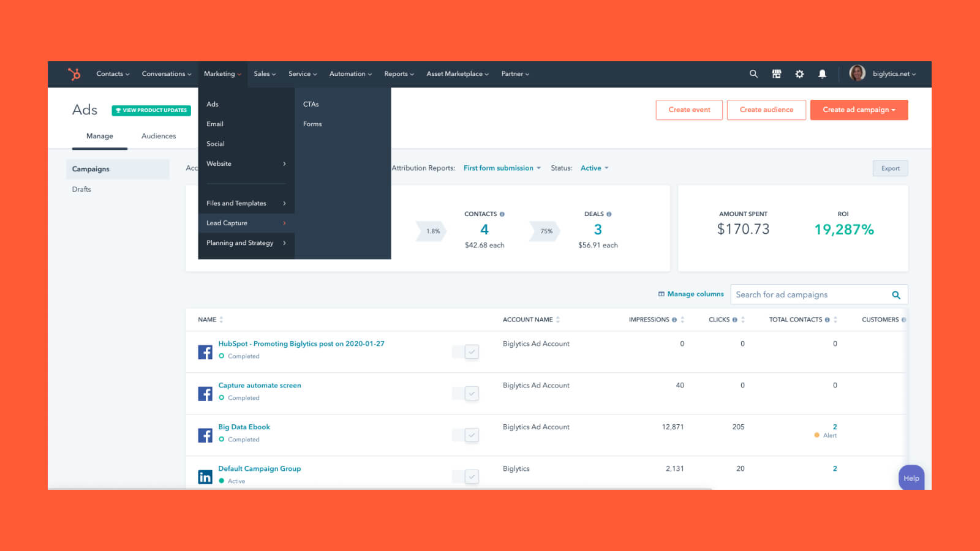Toggle the Default Campaign Group switch
Image resolution: width=980 pixels, height=551 pixels.
click(466, 476)
